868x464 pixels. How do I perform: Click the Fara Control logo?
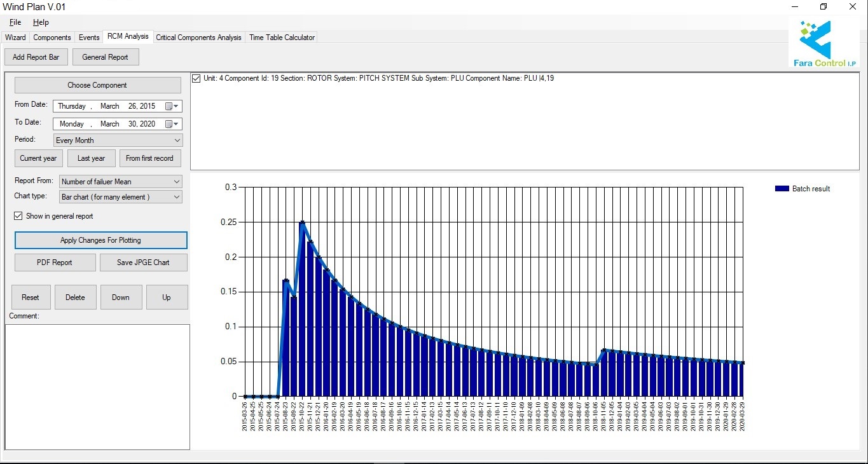pyautogui.click(x=823, y=43)
